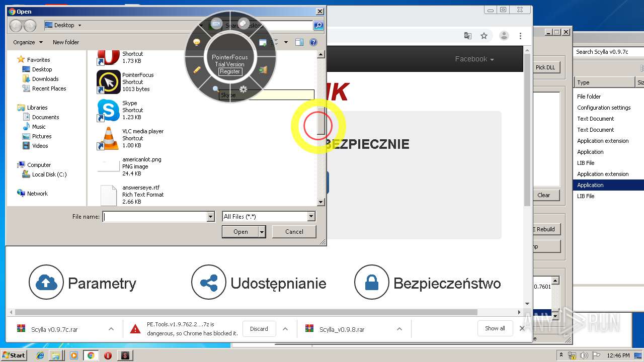Open the Start menu
The width and height of the screenshot is (644, 362).
pos(14,355)
